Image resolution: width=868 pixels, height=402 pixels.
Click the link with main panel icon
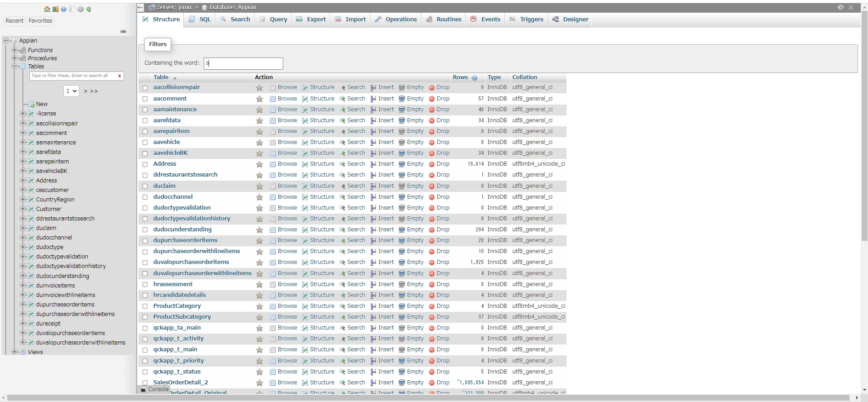123,31
